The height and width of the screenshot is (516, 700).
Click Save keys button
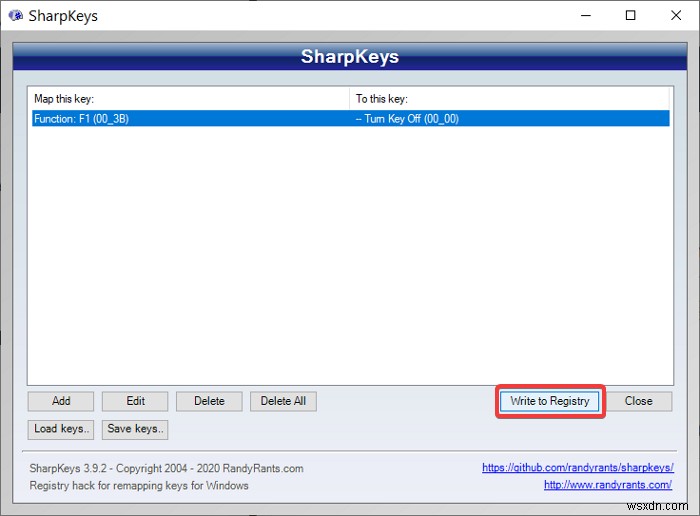tap(135, 429)
